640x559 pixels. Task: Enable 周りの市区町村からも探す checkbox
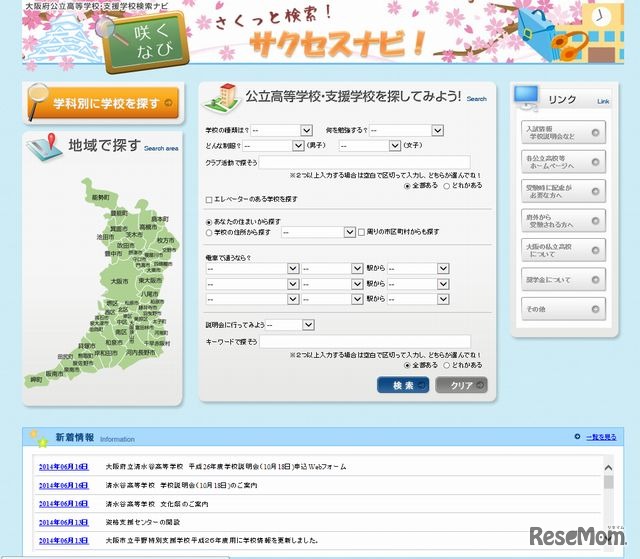click(x=362, y=232)
